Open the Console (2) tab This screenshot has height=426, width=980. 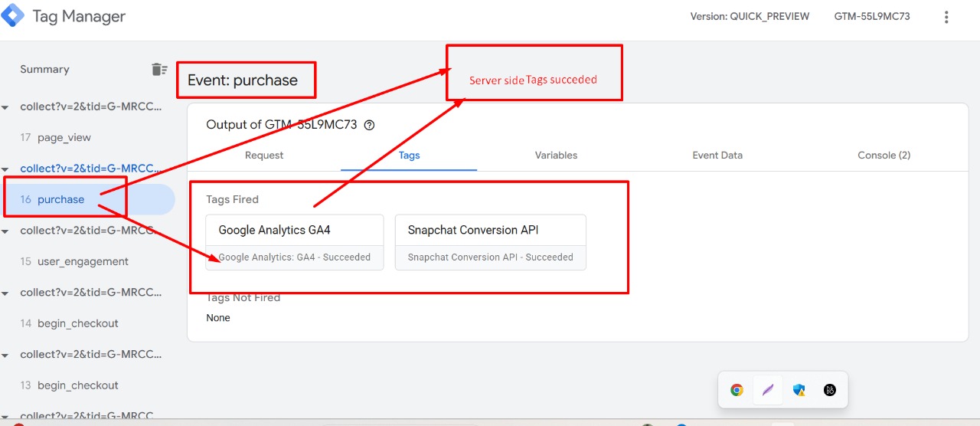coord(884,155)
